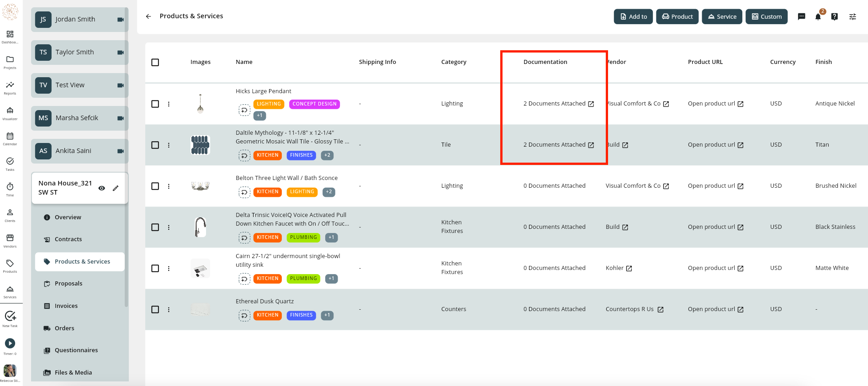The image size is (868, 386).
Task: Start the timer play button
Action: [10, 343]
